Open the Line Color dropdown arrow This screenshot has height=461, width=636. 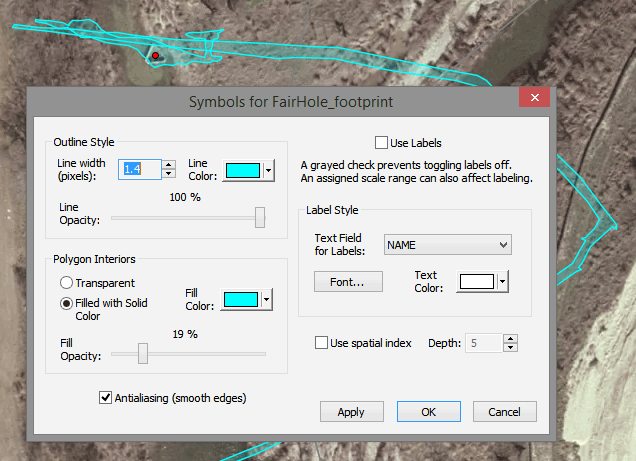point(268,171)
